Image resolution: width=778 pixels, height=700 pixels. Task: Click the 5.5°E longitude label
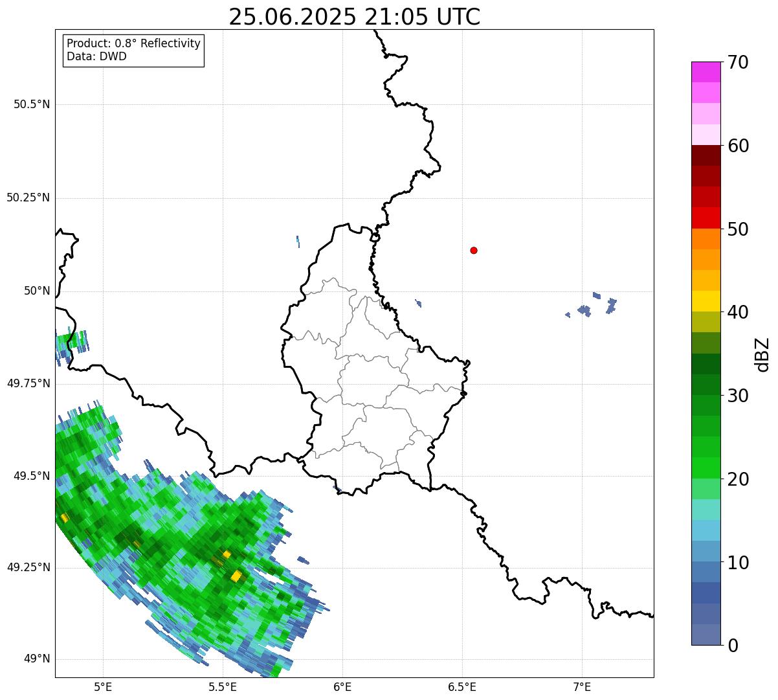223,687
